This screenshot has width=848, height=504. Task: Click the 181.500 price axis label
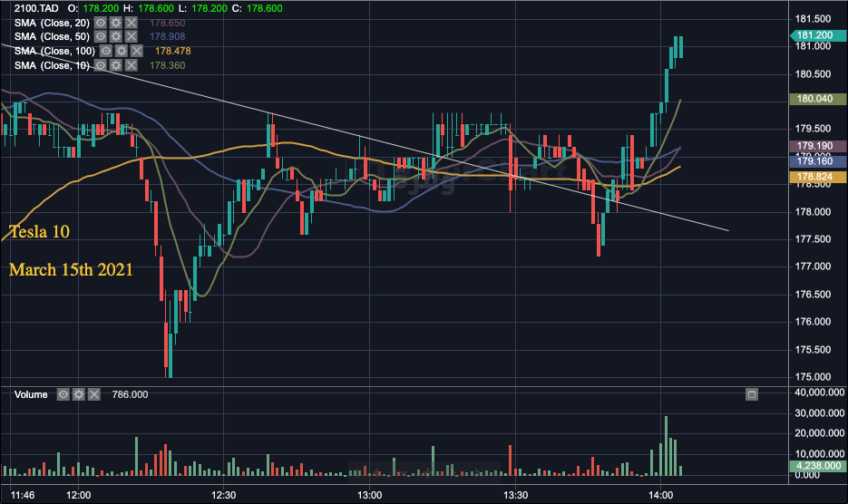813,19
